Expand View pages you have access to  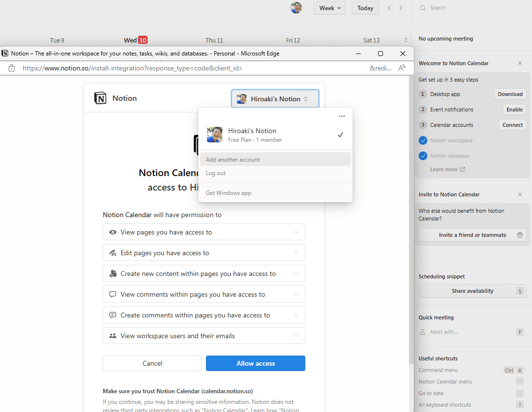[x=204, y=232]
